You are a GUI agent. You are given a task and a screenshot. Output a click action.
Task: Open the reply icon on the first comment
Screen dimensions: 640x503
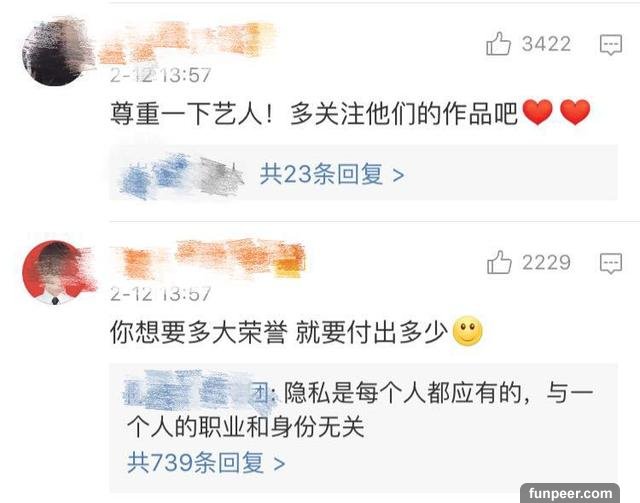(x=611, y=45)
